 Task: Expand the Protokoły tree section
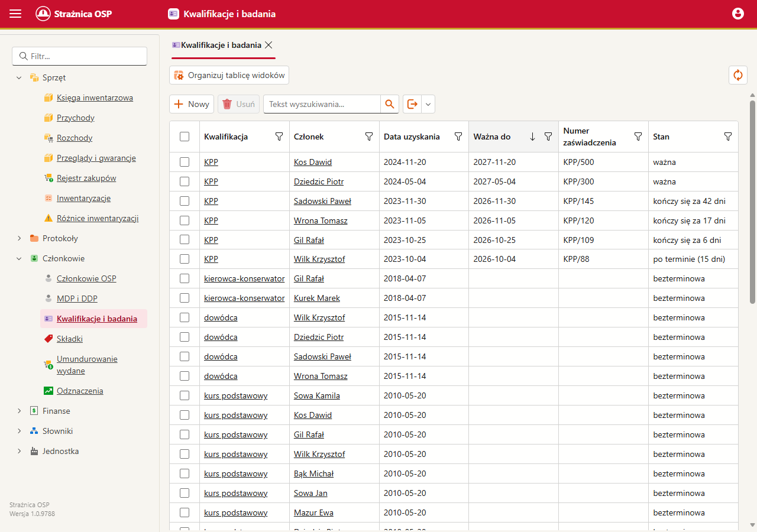coord(19,238)
